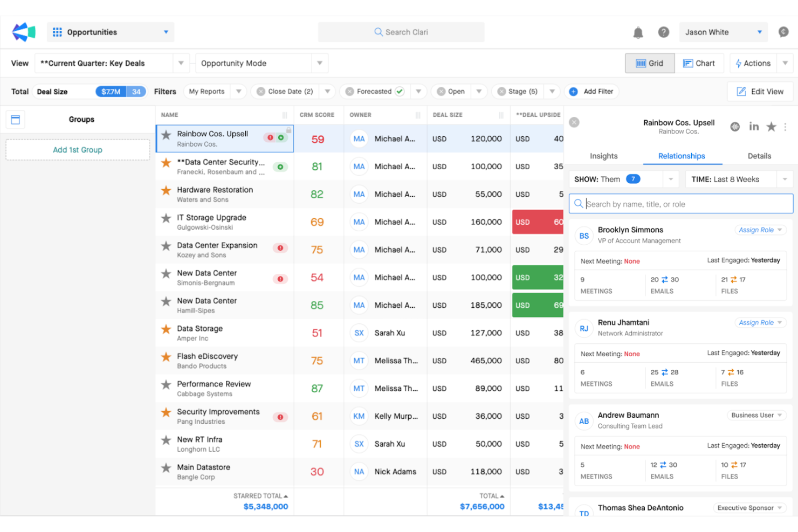Unstar the Flash eDiscovery deal
Image resolution: width=798 pixels, height=532 pixels.
pyautogui.click(x=166, y=357)
